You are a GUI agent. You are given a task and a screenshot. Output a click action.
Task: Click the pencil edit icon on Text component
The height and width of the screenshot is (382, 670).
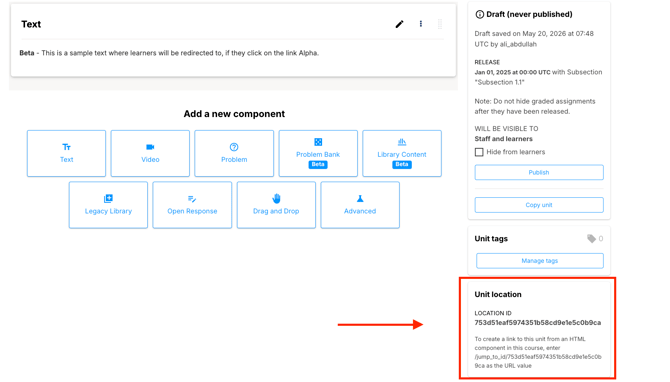coord(399,24)
